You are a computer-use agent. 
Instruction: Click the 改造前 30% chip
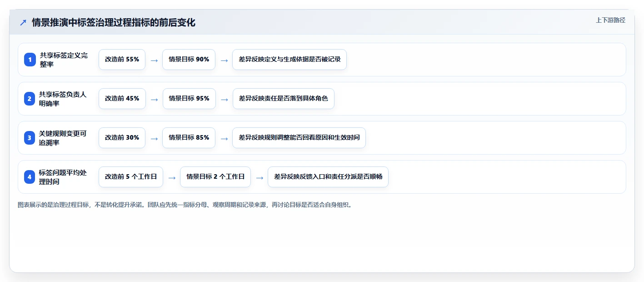tap(122, 138)
